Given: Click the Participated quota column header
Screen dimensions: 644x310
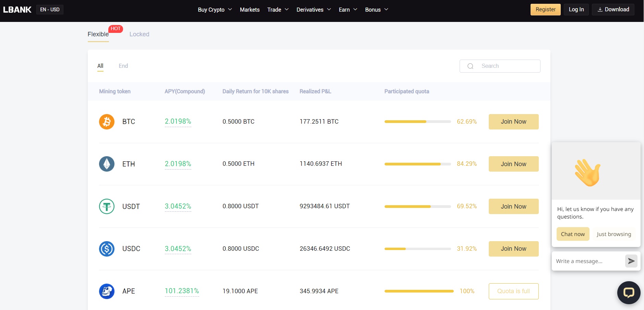Looking at the screenshot, I should [407, 91].
